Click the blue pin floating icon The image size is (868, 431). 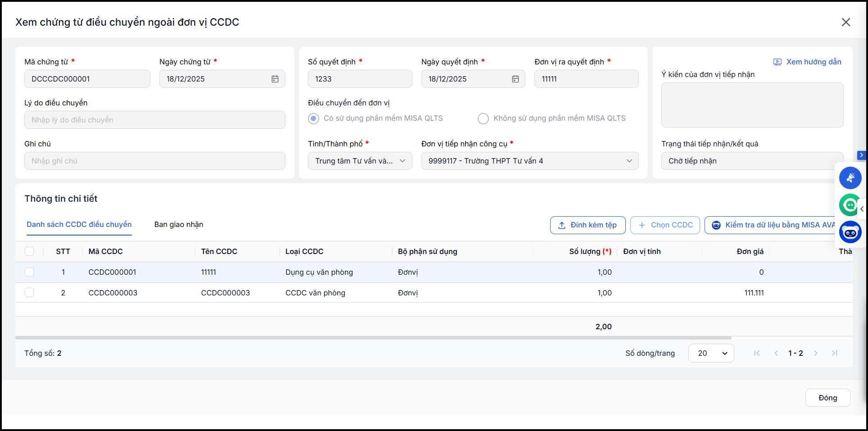(x=850, y=178)
